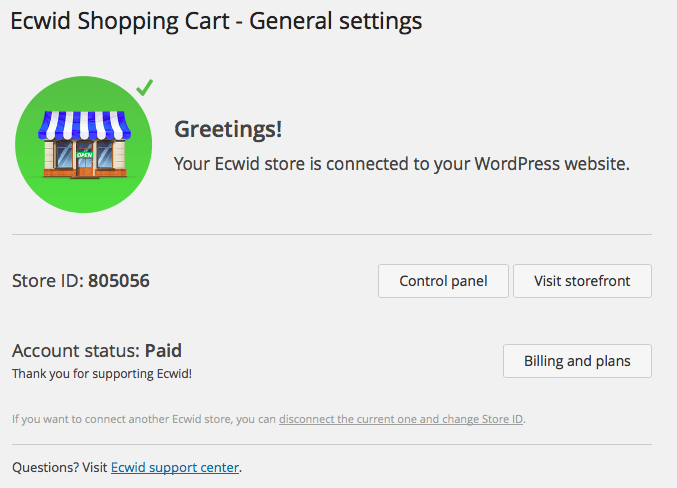
Task: Open the Control panel
Action: [x=443, y=281]
